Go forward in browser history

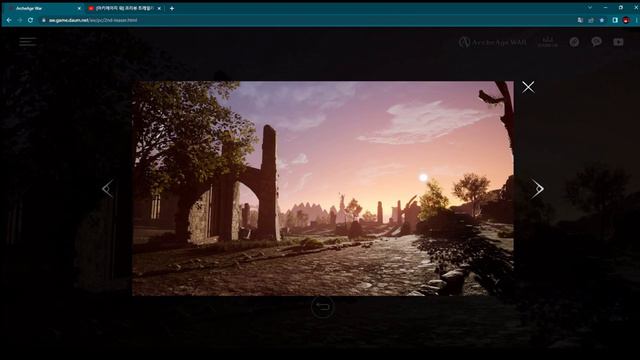point(20,20)
